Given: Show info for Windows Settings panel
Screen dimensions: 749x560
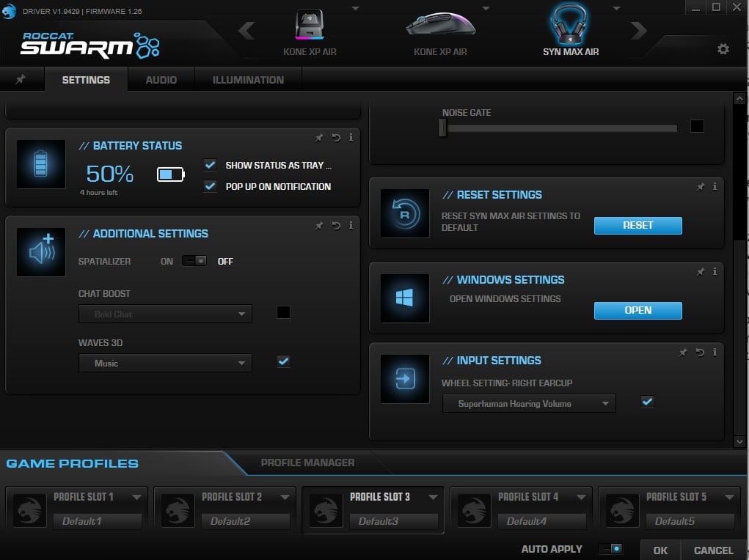Looking at the screenshot, I should pyautogui.click(x=715, y=272).
